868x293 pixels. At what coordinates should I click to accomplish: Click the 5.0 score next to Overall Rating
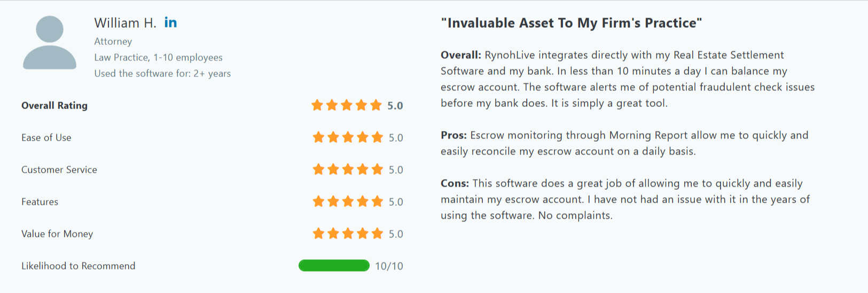395,105
